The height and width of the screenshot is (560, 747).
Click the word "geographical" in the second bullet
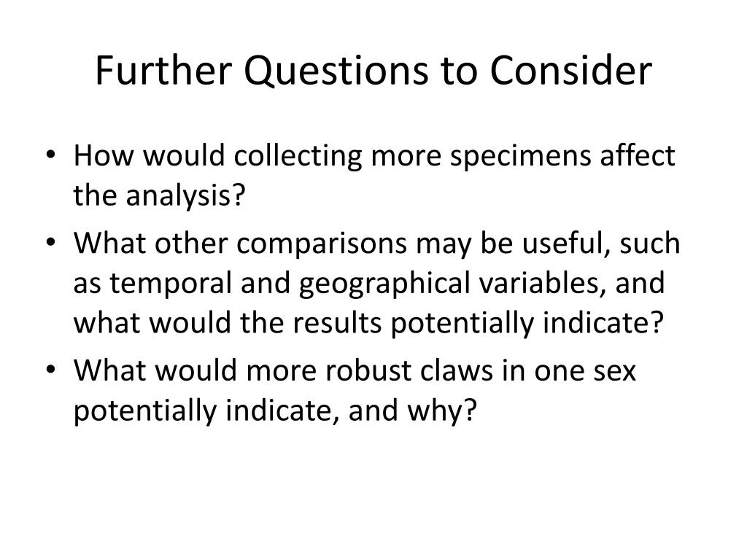[384, 284]
